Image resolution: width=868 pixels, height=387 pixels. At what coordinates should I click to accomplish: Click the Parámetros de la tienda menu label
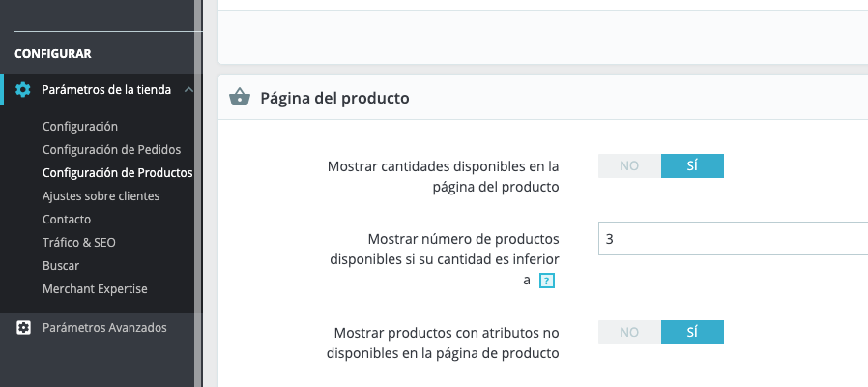coord(106,89)
